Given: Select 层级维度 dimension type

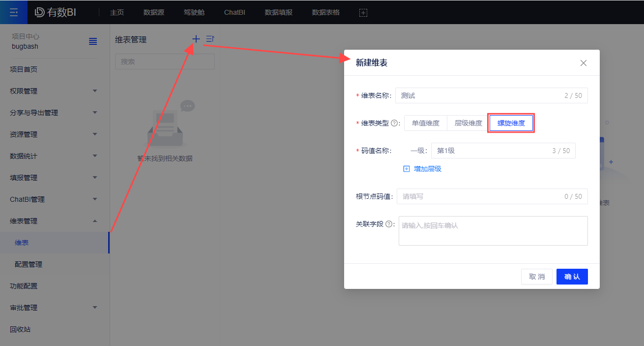Looking at the screenshot, I should click(468, 124).
